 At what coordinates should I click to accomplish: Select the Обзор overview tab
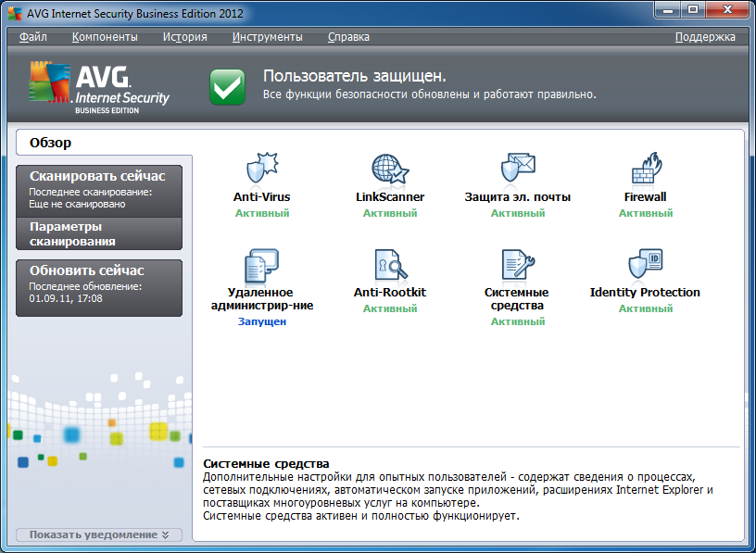pyautogui.click(x=104, y=143)
